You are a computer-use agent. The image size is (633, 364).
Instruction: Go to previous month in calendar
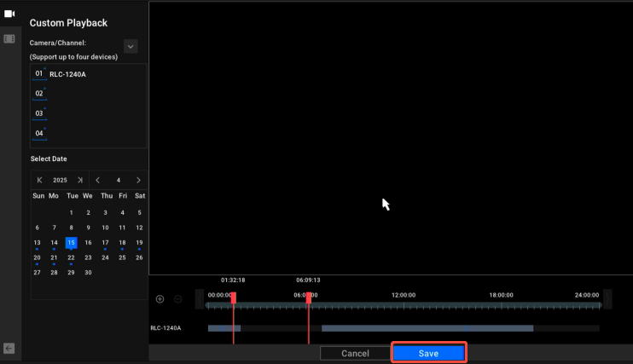click(98, 180)
